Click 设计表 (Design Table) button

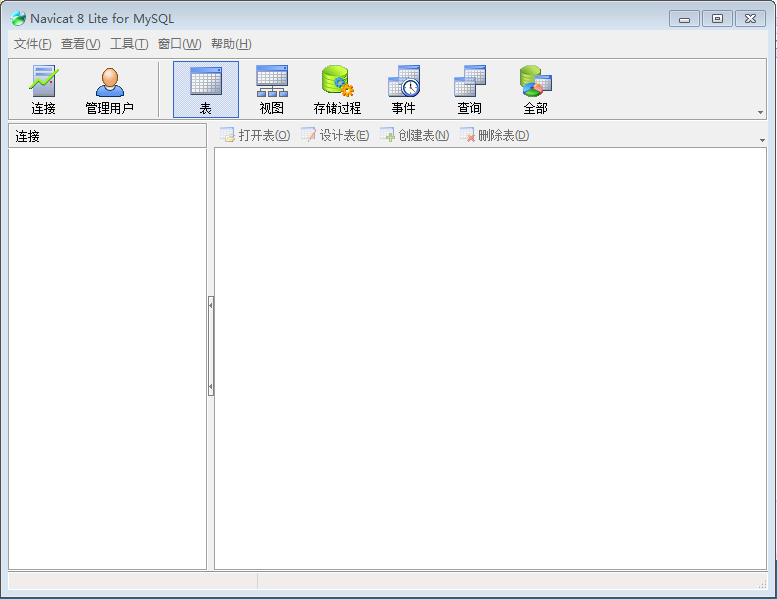click(x=335, y=135)
